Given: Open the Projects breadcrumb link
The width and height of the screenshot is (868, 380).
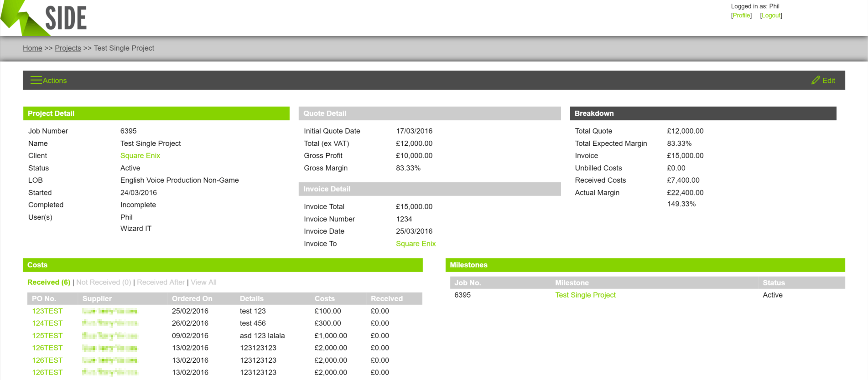Looking at the screenshot, I should point(68,48).
